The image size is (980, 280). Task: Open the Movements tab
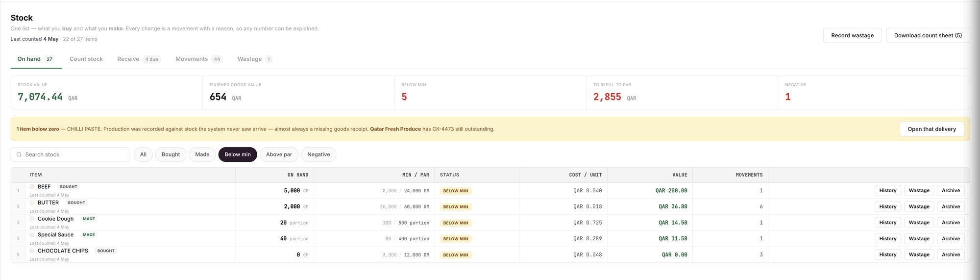(x=199, y=59)
